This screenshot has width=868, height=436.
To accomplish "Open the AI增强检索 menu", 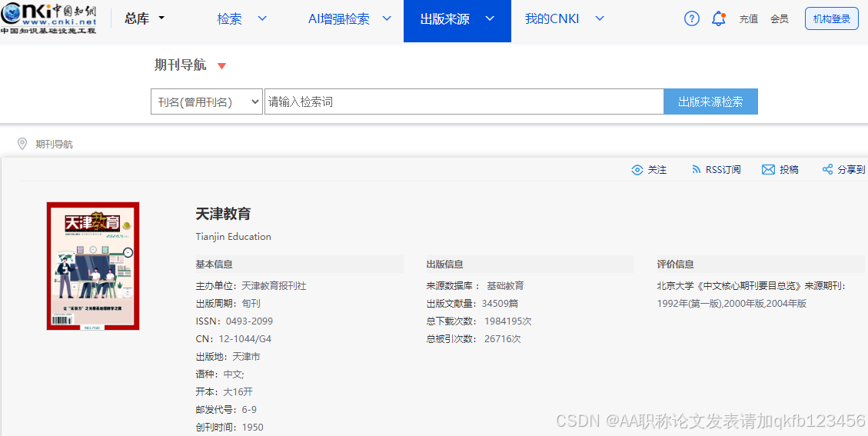I will [339, 18].
